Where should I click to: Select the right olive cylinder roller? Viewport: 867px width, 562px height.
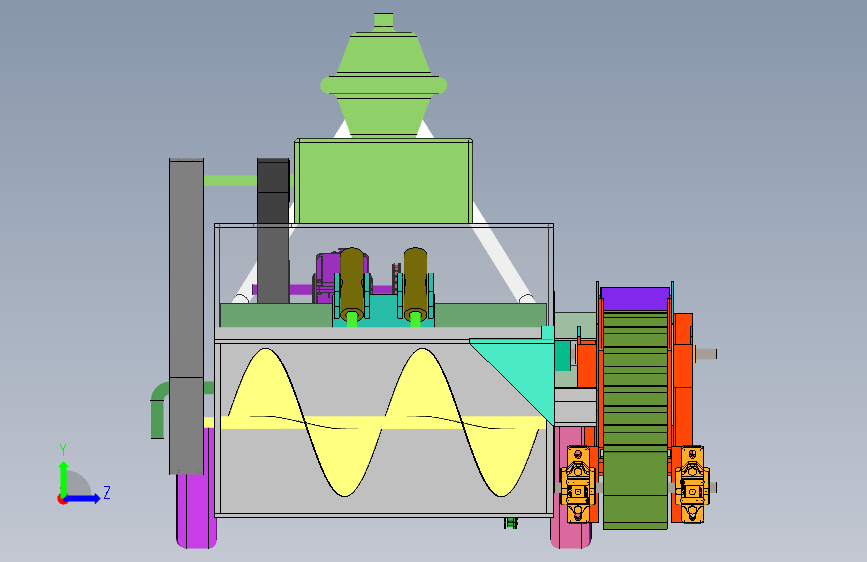pyautogui.click(x=415, y=283)
